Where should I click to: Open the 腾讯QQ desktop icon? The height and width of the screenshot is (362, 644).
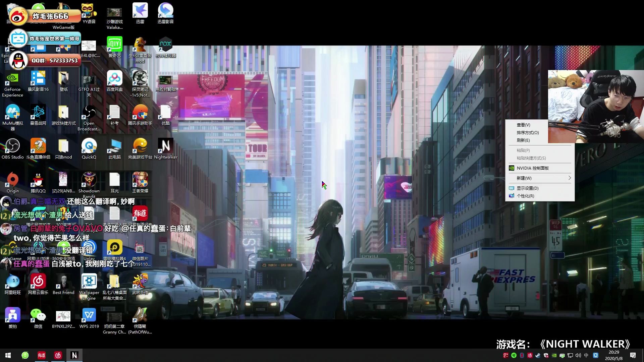[x=38, y=183]
